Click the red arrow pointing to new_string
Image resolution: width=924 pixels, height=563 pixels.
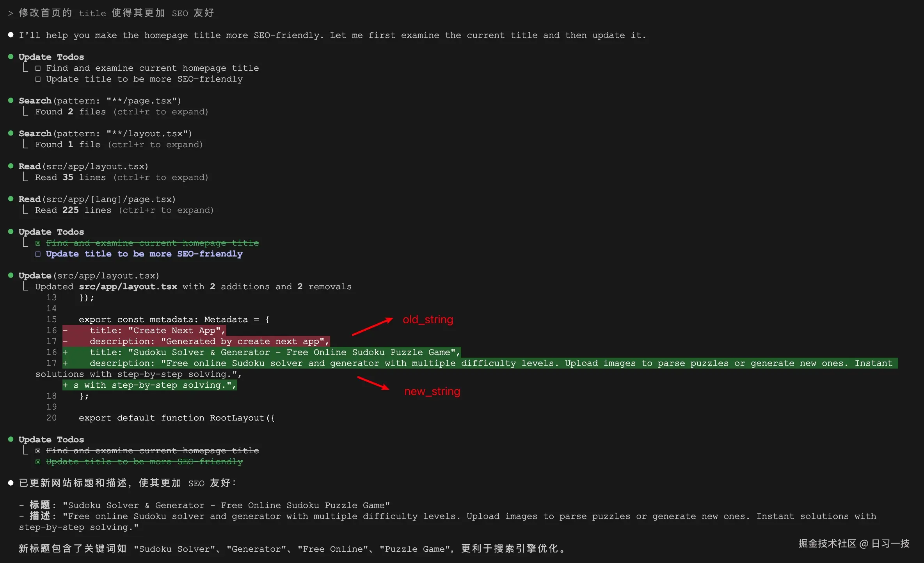pyautogui.click(x=373, y=383)
